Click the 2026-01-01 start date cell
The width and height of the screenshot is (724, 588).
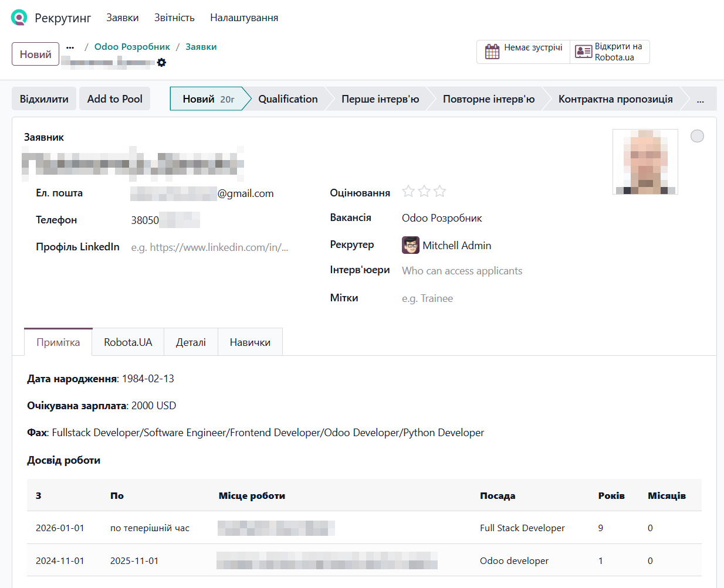tap(60, 528)
